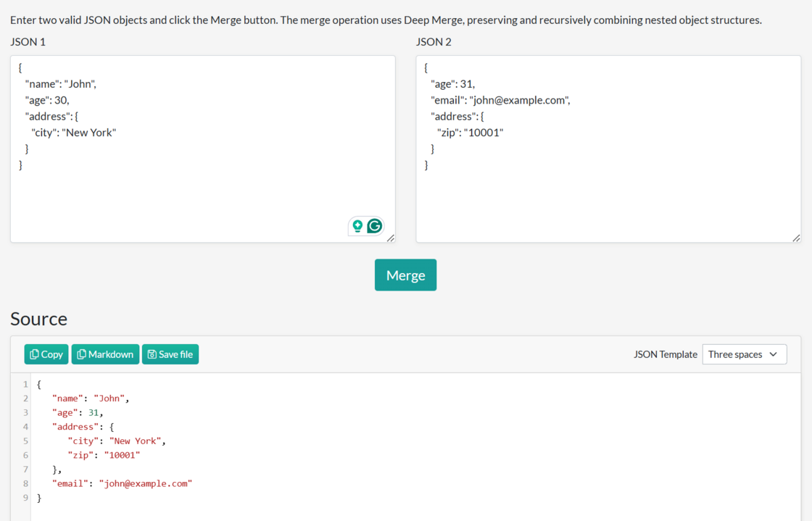Click "age": 30 line in JSON 1

click(x=47, y=100)
